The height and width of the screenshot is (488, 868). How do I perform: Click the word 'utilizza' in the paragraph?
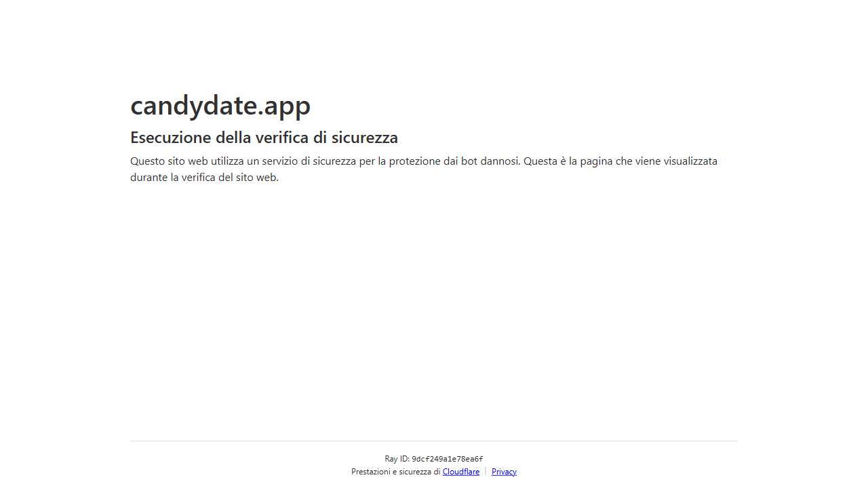pos(227,161)
